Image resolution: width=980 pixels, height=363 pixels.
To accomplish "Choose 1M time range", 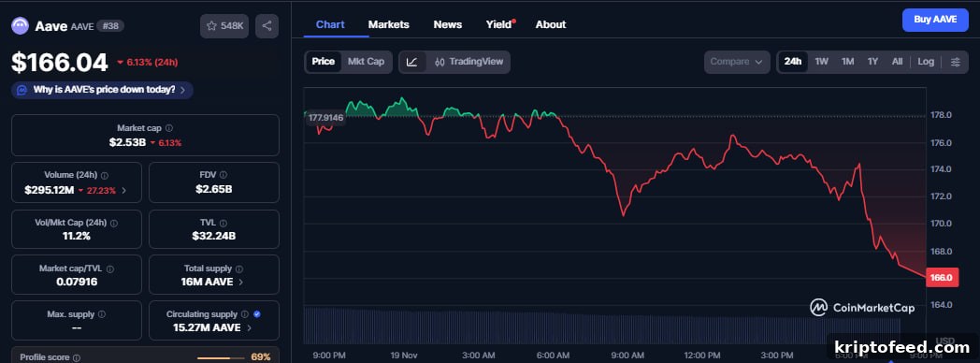I will pos(847,62).
